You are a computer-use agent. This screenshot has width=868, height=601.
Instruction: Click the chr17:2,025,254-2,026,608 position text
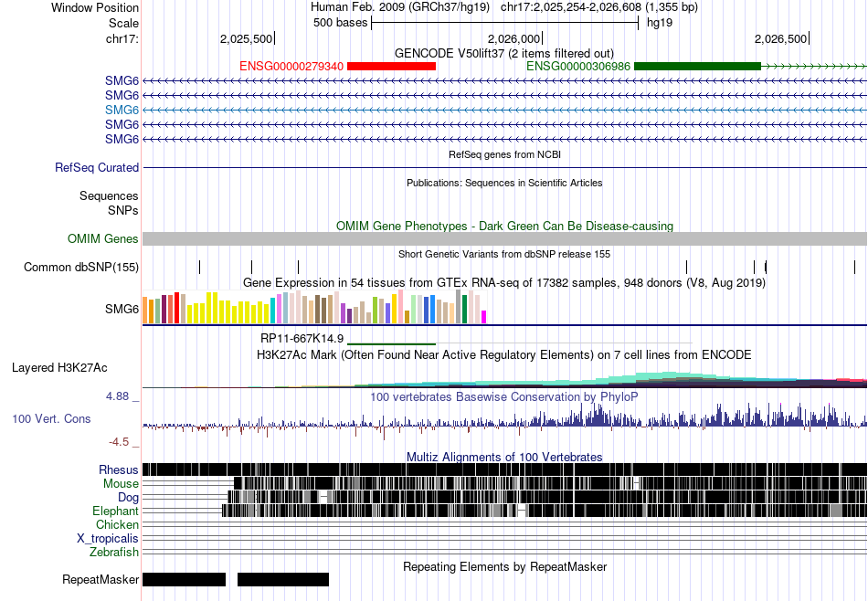[x=599, y=7]
